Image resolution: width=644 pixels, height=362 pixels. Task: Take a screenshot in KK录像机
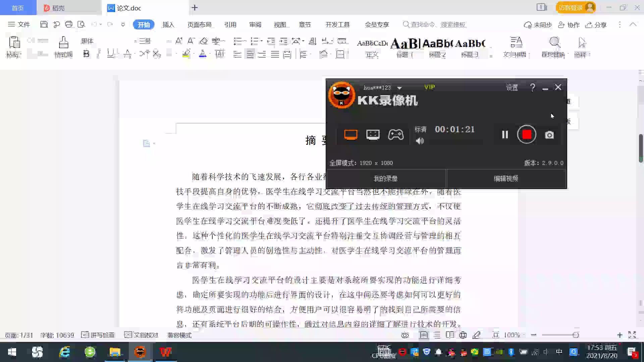point(549,134)
